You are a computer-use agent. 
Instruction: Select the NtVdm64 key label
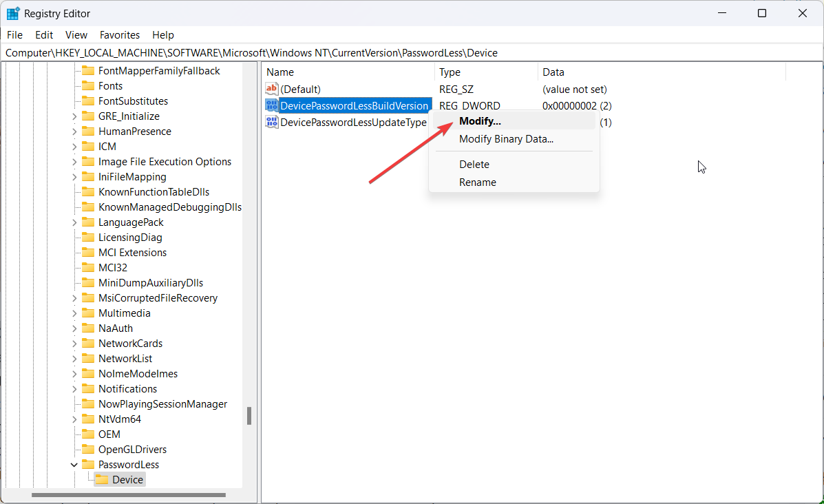point(119,419)
